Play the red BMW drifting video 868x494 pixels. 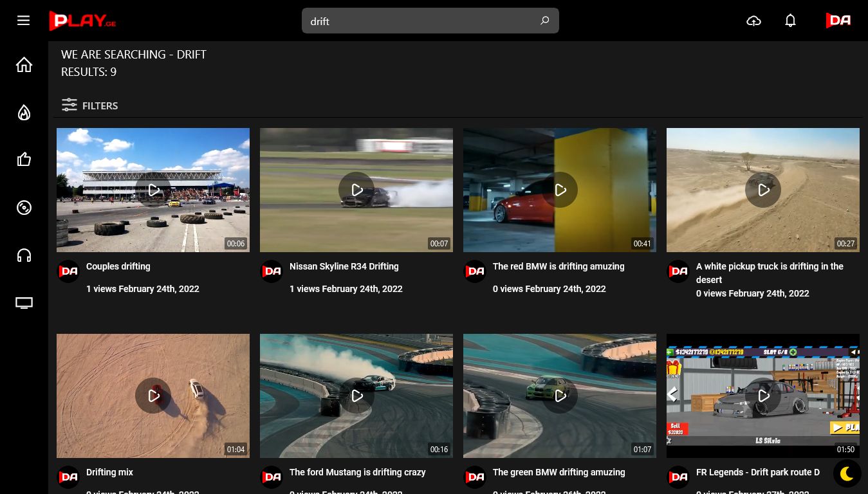coord(560,190)
